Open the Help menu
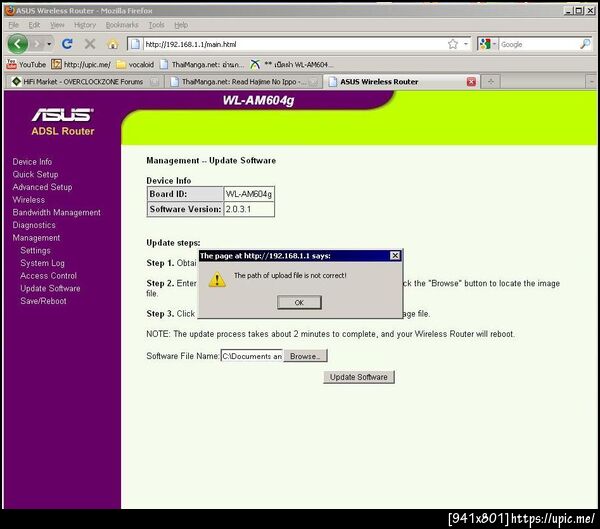The width and height of the screenshot is (600, 529). [x=181, y=25]
